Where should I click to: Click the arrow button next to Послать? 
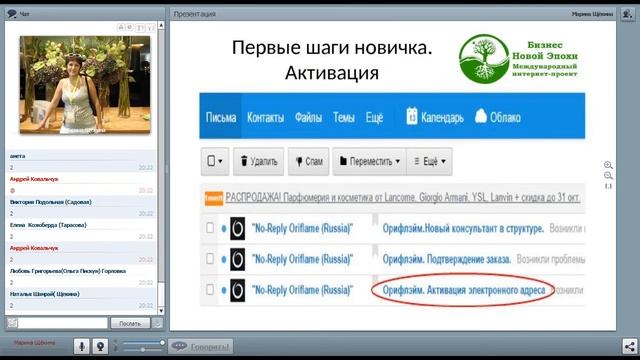157,323
